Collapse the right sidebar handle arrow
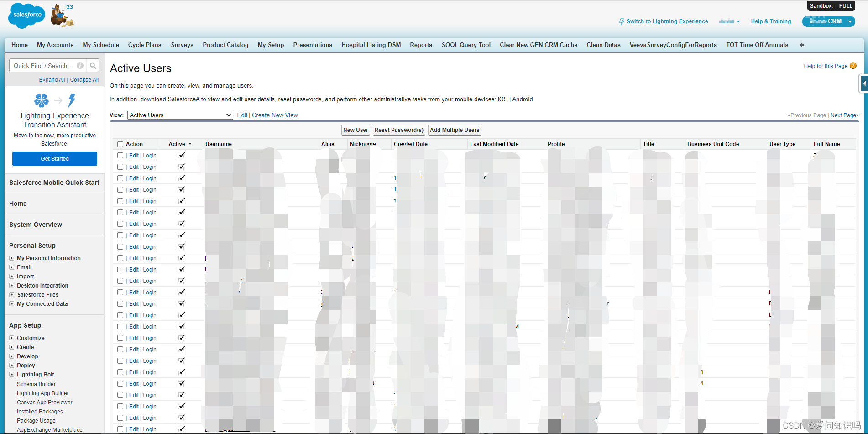Viewport: 868px width, 434px height. coord(864,84)
